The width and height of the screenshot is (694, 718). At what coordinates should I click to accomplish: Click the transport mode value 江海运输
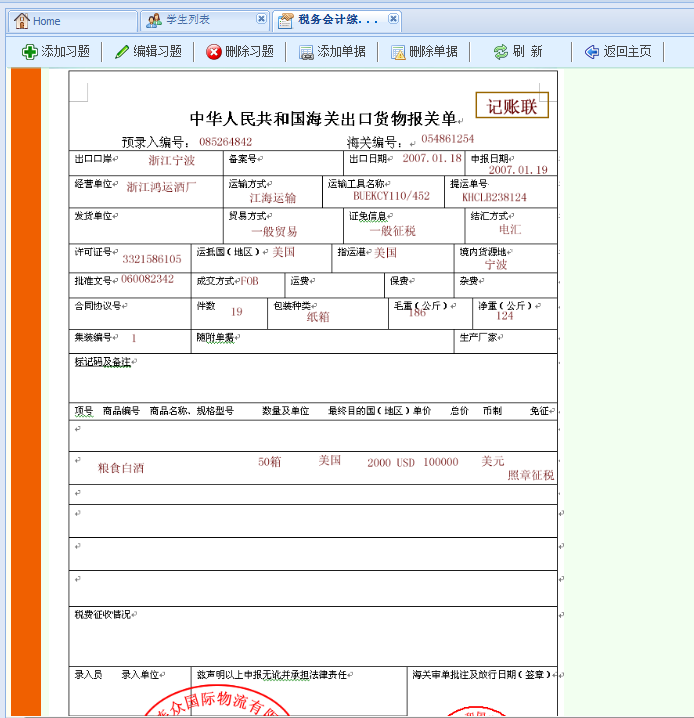click(x=273, y=198)
